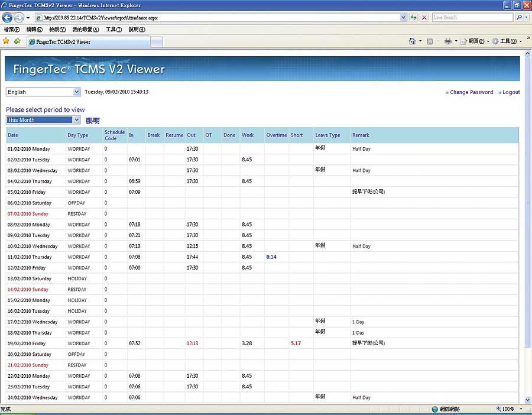The image size is (532, 415).
Task: Expand the command bar chevron overflow
Action: click(x=528, y=37)
